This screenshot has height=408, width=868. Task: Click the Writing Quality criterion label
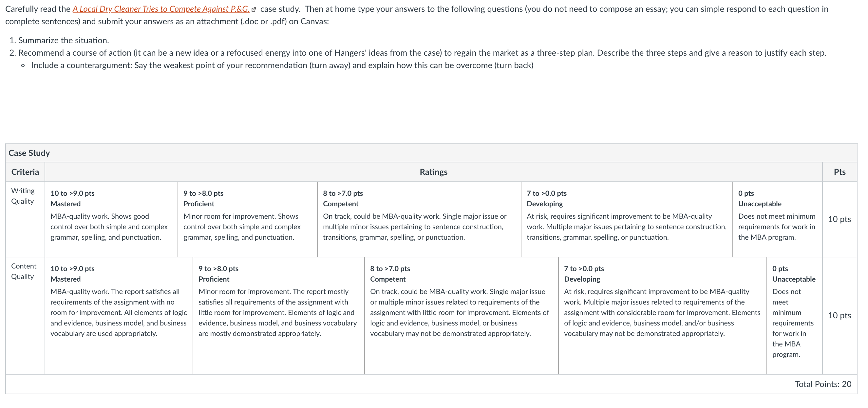pos(23,196)
